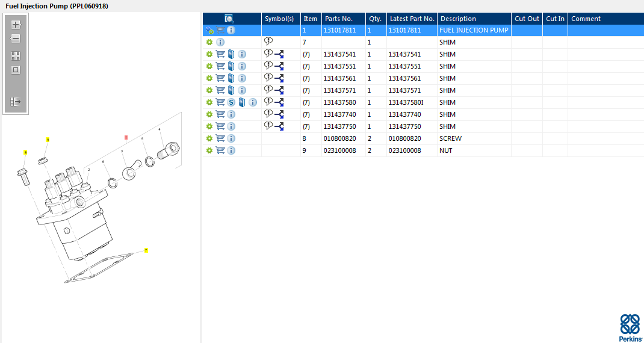Screen dimensions: 644x343
Task: Add SCREW 010800820 to the cart
Action: (x=220, y=138)
